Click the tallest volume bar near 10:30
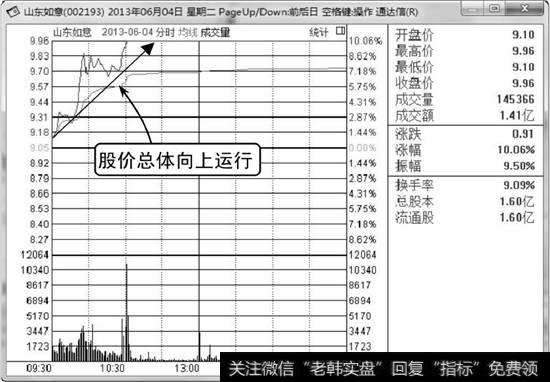 [126, 312]
